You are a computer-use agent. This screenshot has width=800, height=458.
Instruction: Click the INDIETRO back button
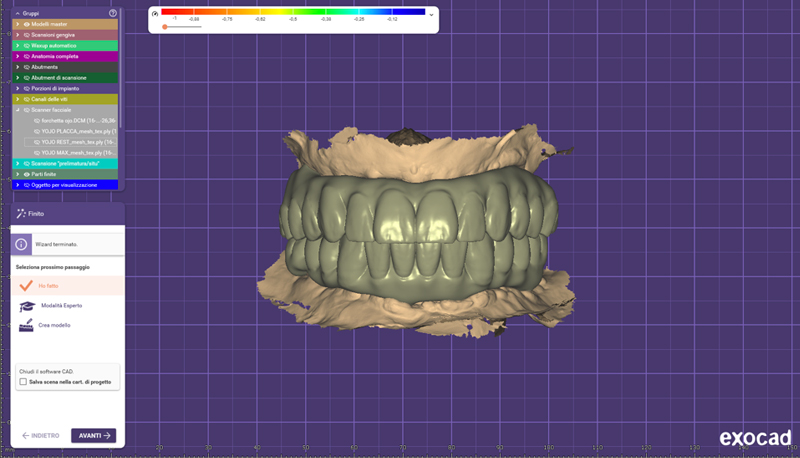click(x=41, y=435)
